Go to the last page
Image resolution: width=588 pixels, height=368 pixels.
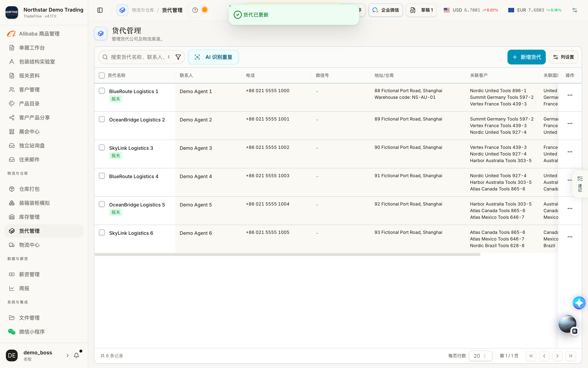tap(571, 356)
